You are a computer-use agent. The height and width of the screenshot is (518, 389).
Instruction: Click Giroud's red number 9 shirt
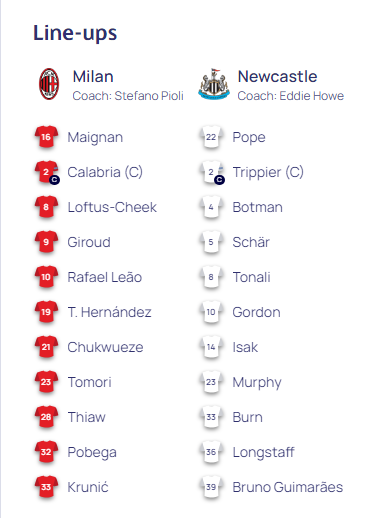tap(46, 242)
